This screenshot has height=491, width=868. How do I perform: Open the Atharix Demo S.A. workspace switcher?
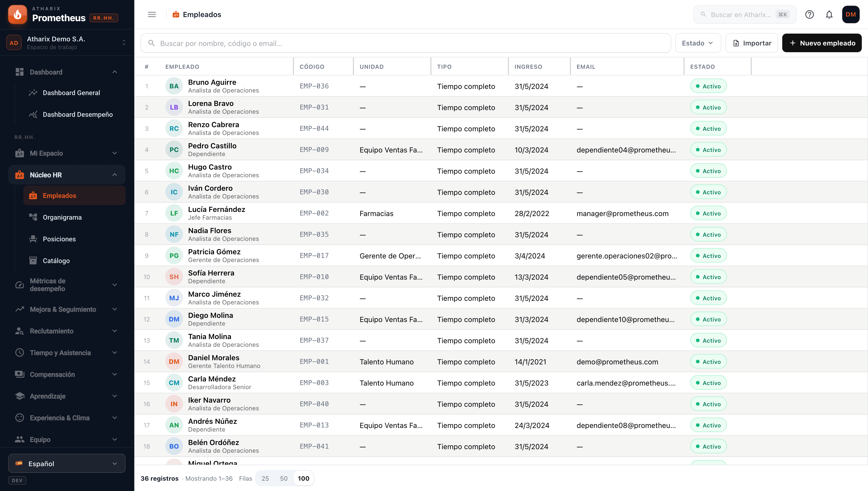pyautogui.click(x=67, y=42)
